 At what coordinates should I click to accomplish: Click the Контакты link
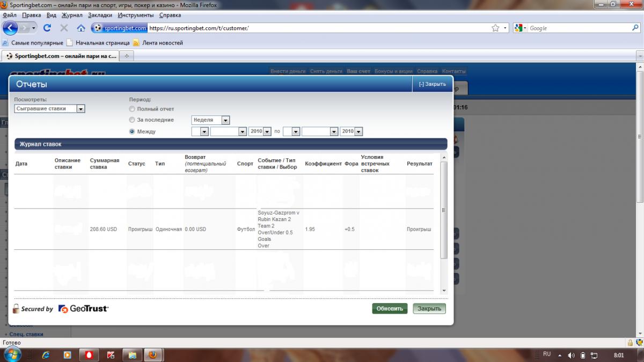tap(454, 71)
